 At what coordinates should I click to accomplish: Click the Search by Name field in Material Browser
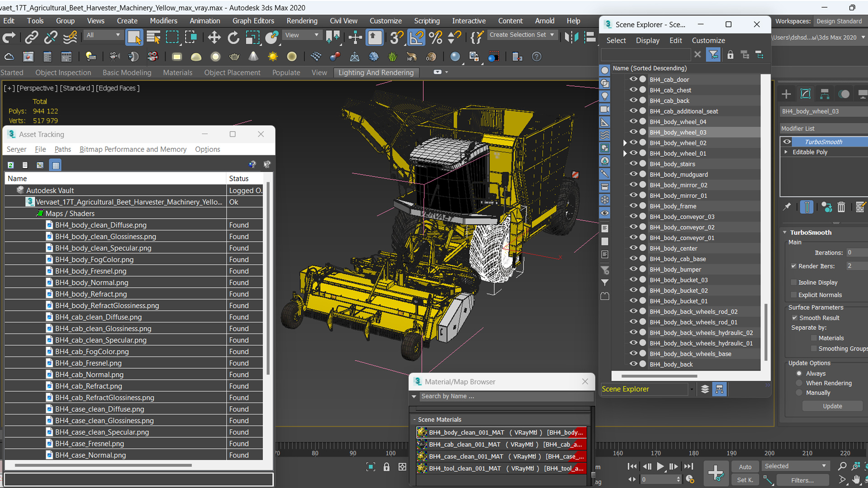pos(505,396)
